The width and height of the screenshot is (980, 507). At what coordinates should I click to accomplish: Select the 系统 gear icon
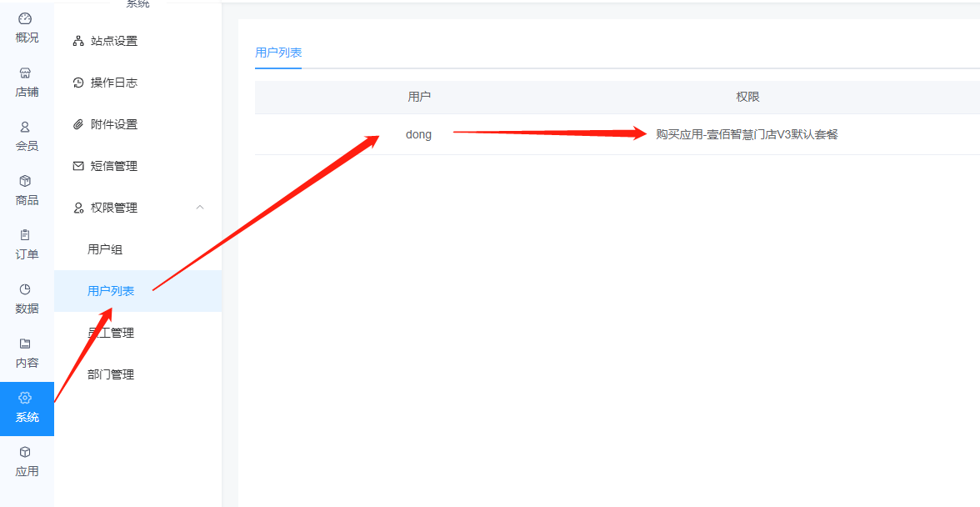[25, 398]
